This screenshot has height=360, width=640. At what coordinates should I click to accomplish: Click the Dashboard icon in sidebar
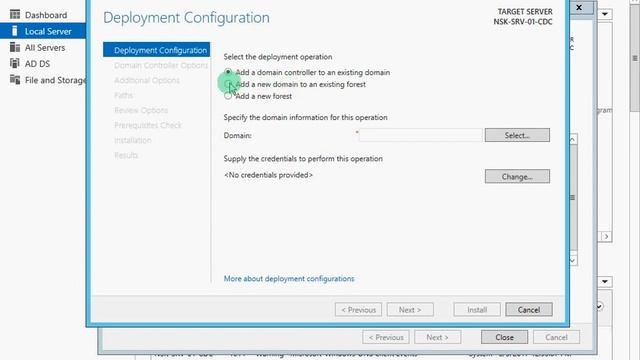[15, 15]
